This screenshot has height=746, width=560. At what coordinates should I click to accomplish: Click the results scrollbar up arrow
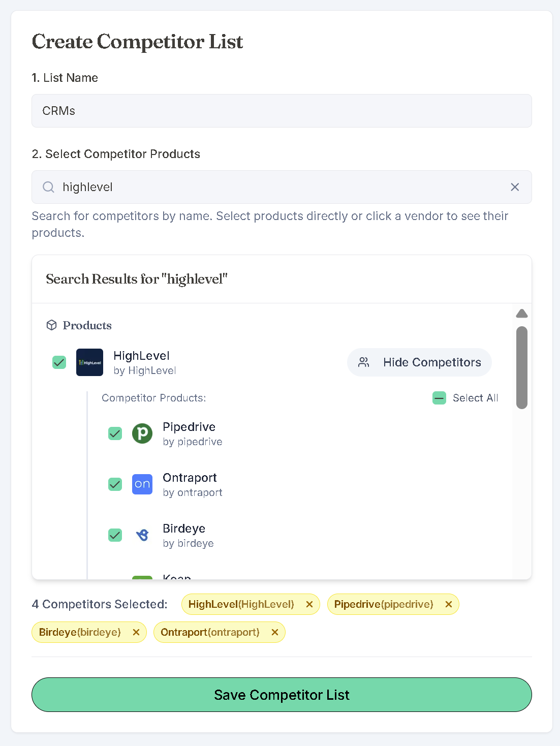(x=522, y=314)
